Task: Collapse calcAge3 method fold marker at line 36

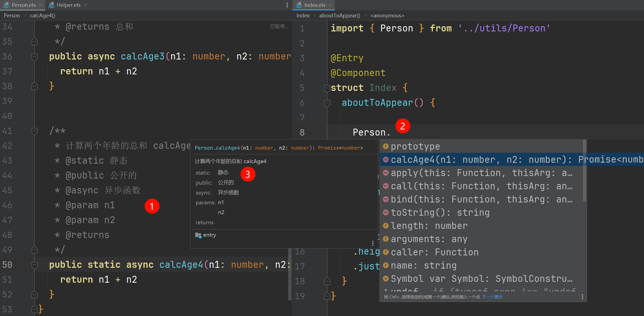Action: click(x=34, y=57)
